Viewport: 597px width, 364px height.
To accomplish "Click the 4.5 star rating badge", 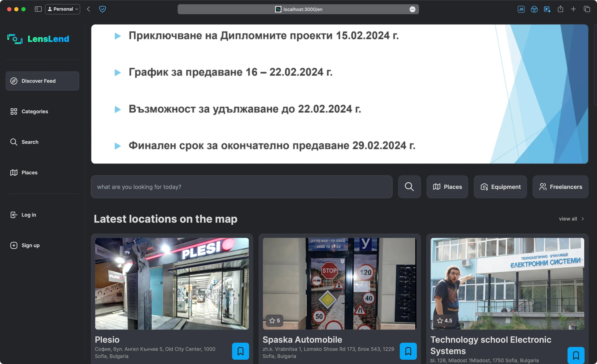I will point(444,320).
